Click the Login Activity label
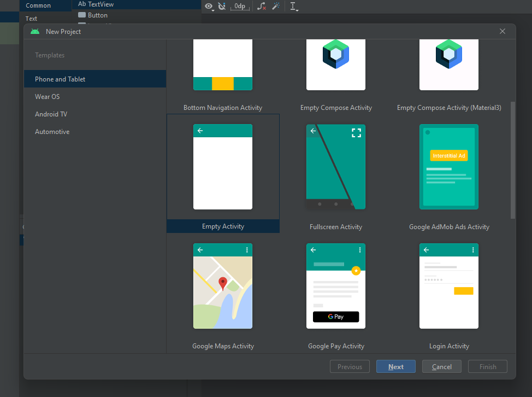Screen dimensions: 532x397 click(x=449, y=346)
